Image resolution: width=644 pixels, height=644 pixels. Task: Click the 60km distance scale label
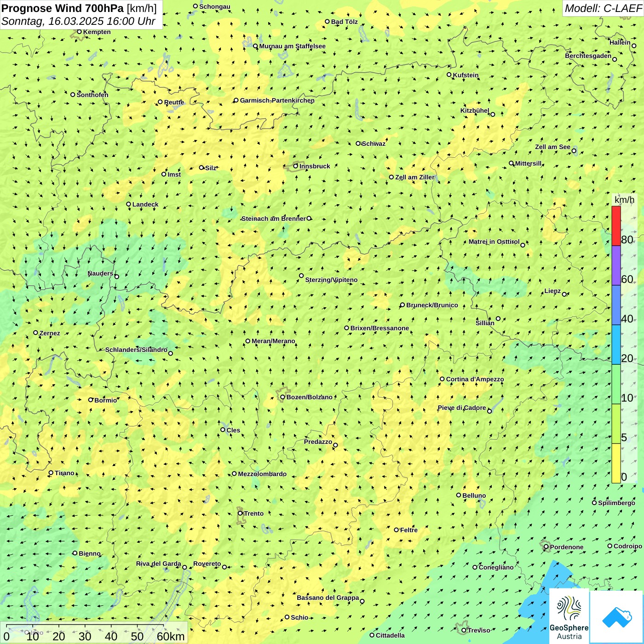pos(171,637)
